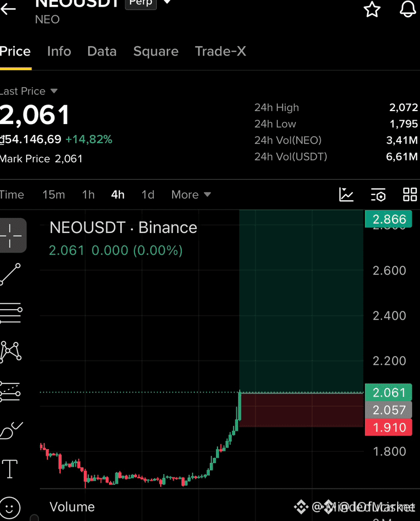The height and width of the screenshot is (521, 420).
Task: Click the 2.866 take-profit price label
Action: 388,219
